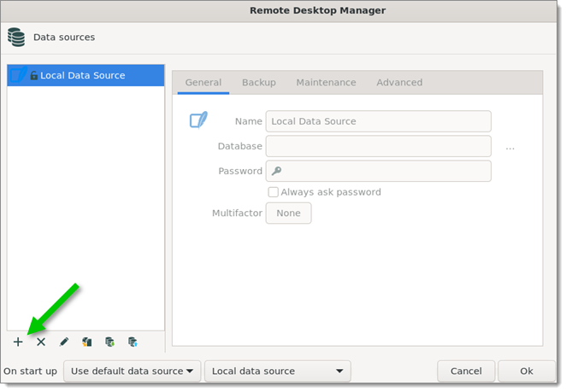Click the Multifactor label
Image resolution: width=566 pixels, height=392 pixels.
point(237,214)
